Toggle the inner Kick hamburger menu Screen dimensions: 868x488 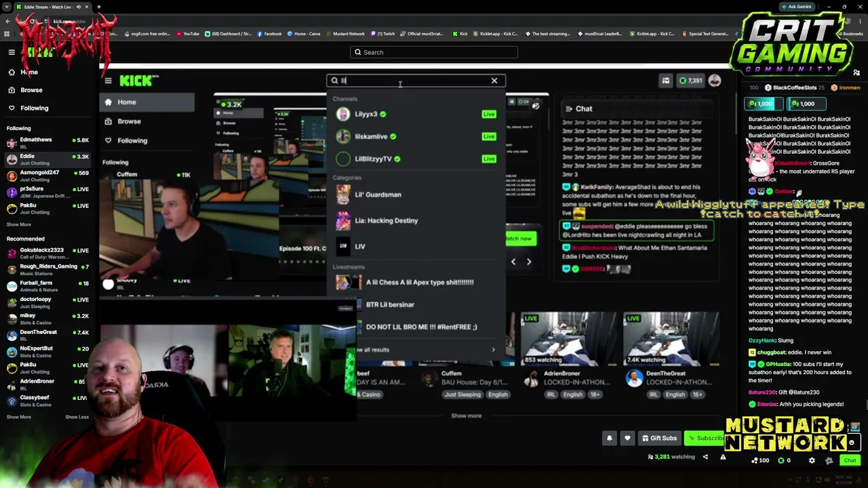point(108,81)
